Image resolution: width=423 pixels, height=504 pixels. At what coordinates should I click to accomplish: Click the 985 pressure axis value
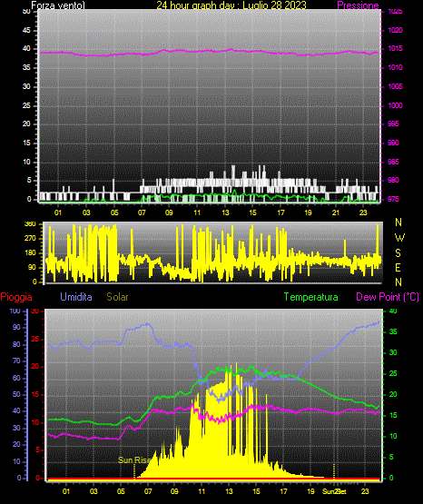(393, 162)
